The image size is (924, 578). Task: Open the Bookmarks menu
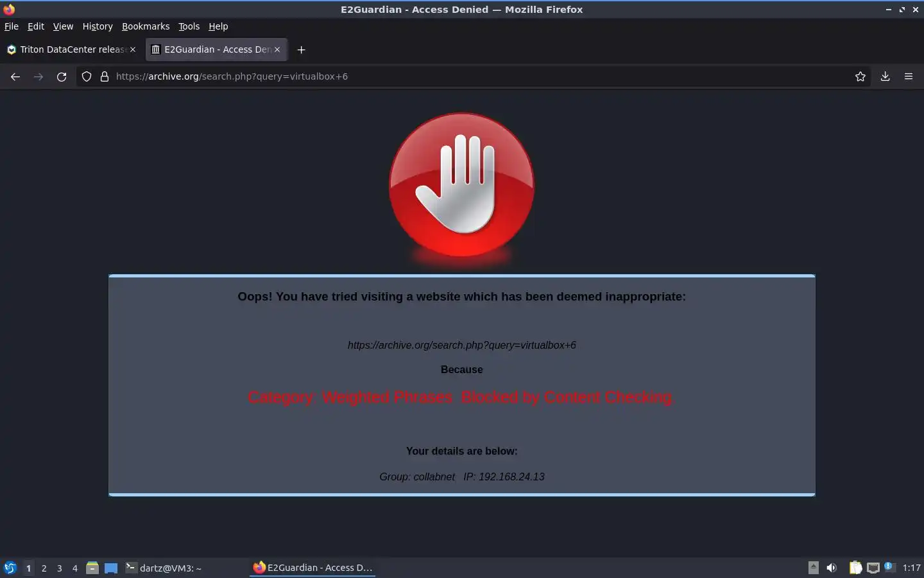click(x=146, y=26)
